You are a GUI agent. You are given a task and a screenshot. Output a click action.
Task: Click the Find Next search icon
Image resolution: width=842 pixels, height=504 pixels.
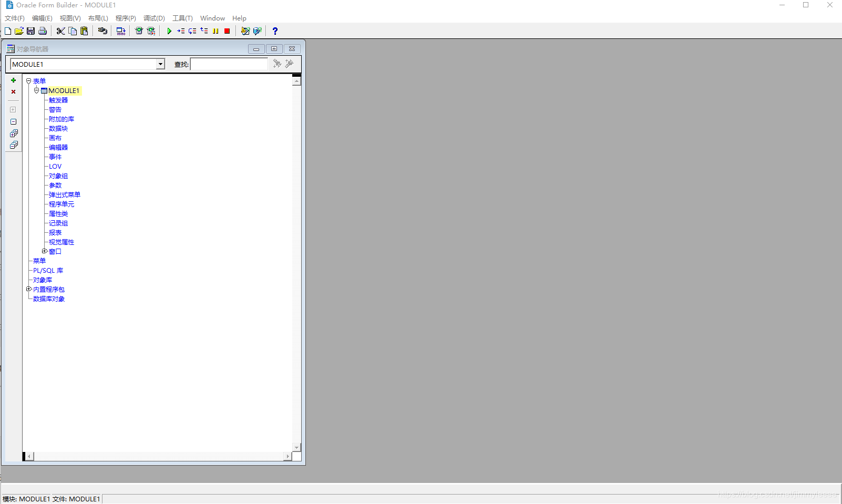pos(277,64)
